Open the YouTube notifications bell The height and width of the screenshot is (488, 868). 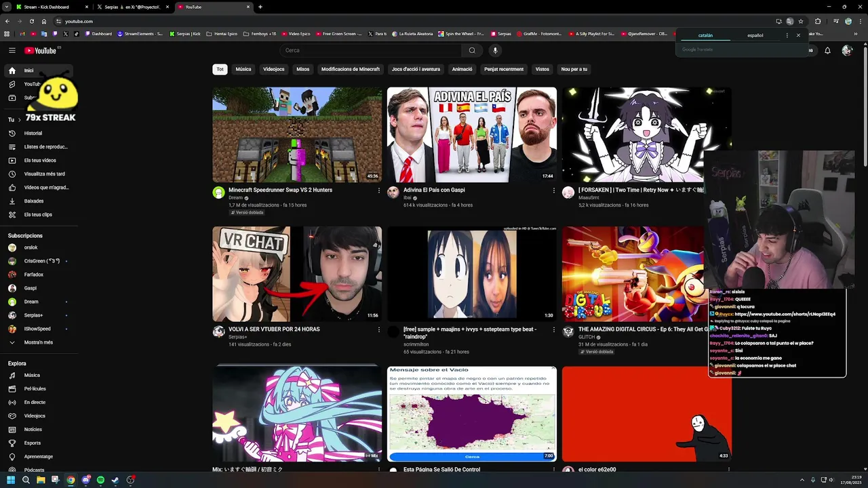827,50
